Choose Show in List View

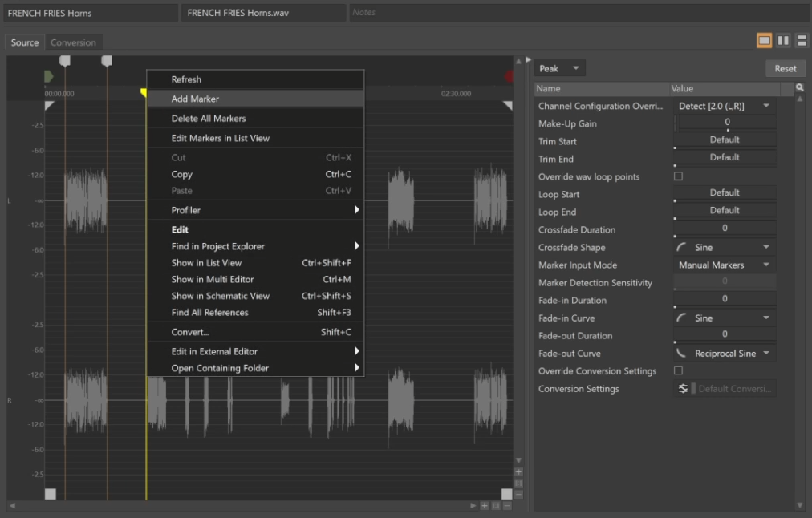click(x=255, y=262)
